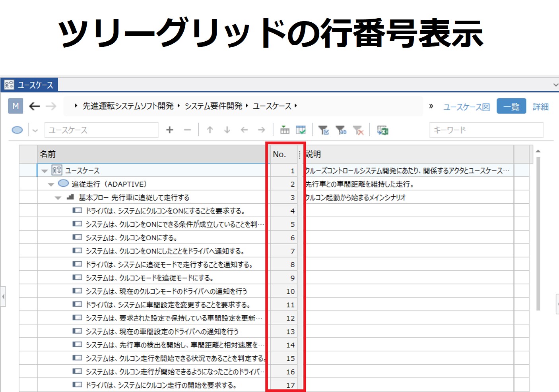Click row number 15 cell
Image resolution: width=559 pixels, height=392 pixels.
point(283,358)
